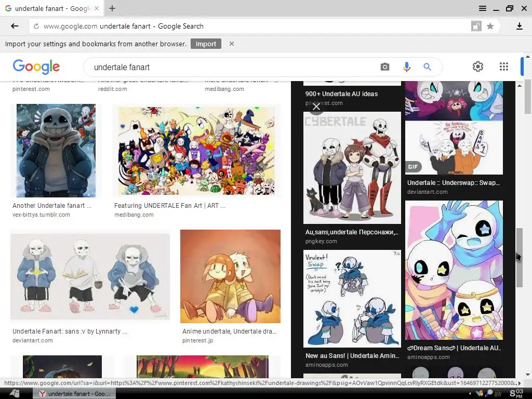Click page scrollbar down arrow

528,375
